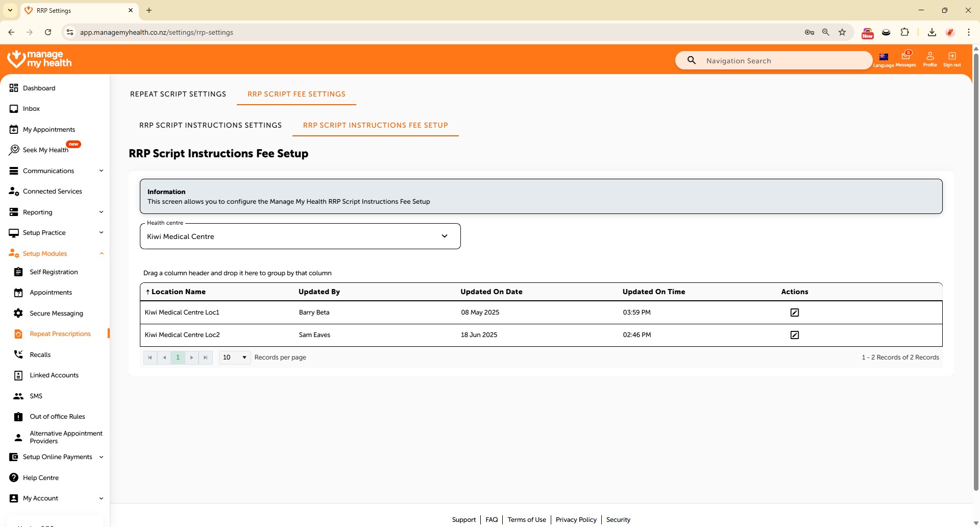The image size is (980, 527).
Task: Open the records per page dropdown
Action: pyautogui.click(x=235, y=357)
